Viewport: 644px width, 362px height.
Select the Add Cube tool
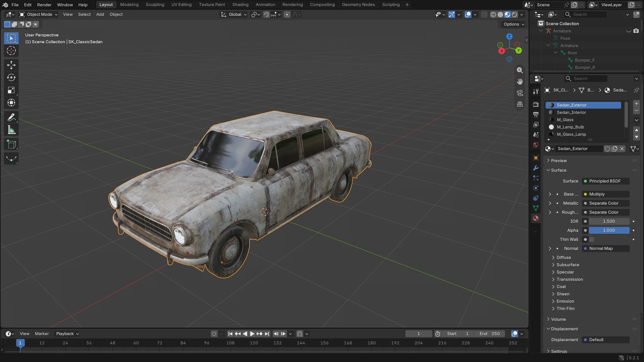(x=11, y=144)
